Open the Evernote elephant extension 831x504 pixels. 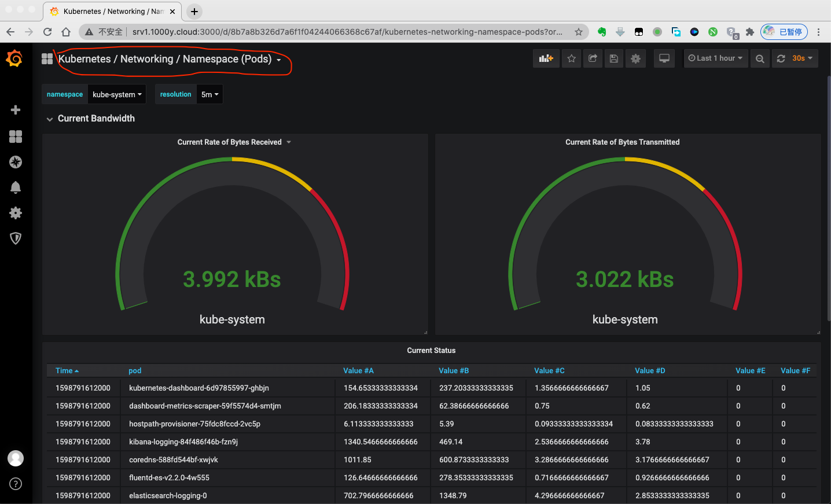(x=602, y=32)
